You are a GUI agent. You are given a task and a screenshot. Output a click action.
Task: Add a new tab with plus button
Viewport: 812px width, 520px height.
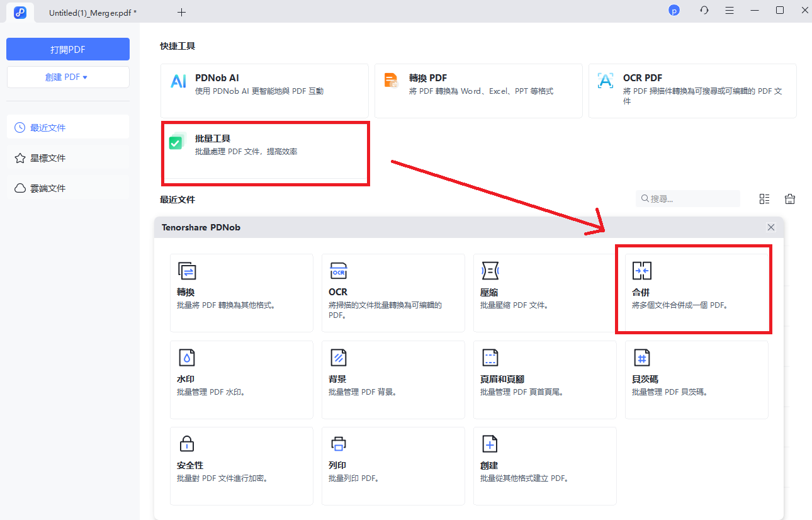pyautogui.click(x=181, y=12)
